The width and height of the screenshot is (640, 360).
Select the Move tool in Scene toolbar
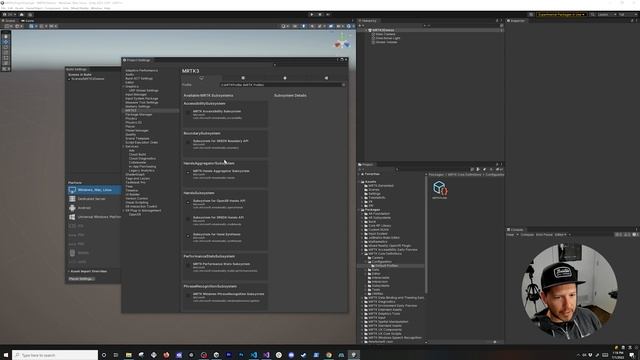(6, 42)
